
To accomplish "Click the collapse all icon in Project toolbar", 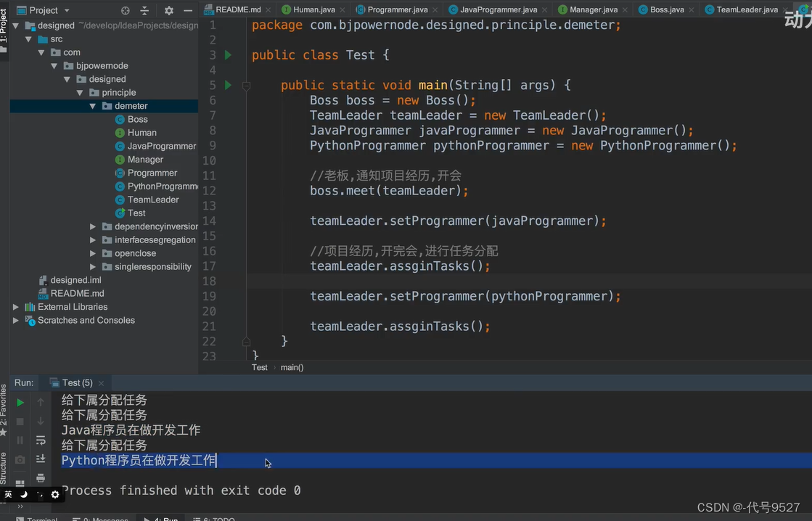I will coord(144,10).
